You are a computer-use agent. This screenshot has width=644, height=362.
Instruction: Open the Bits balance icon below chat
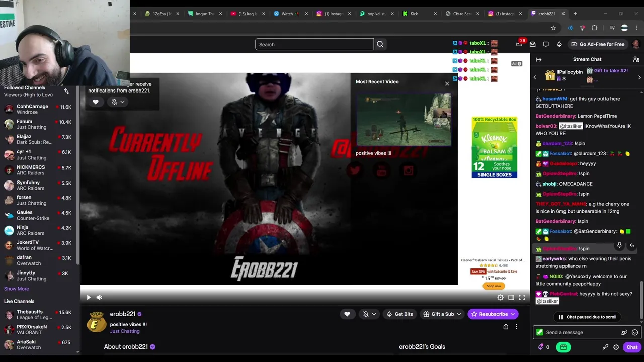544,347
